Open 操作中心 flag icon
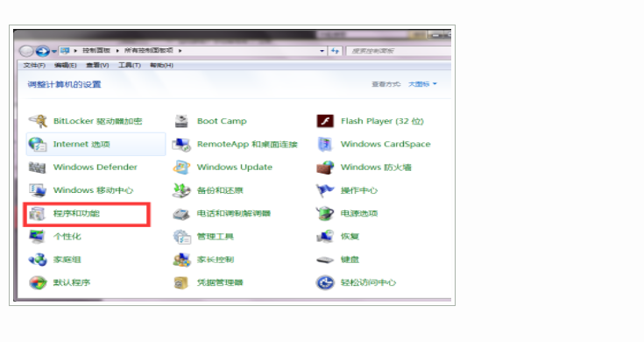Screen dimensions: 644x342 tap(325, 190)
